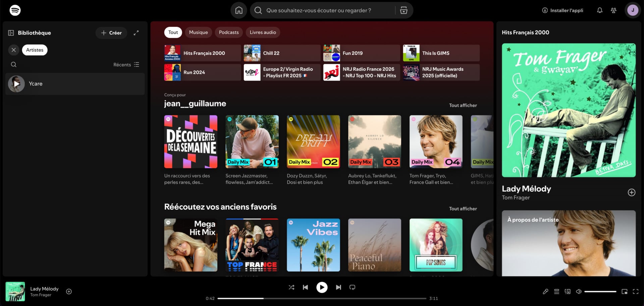Image resolution: width=644 pixels, height=306 pixels.
Task: Open the mini player icon
Action: 625,292
